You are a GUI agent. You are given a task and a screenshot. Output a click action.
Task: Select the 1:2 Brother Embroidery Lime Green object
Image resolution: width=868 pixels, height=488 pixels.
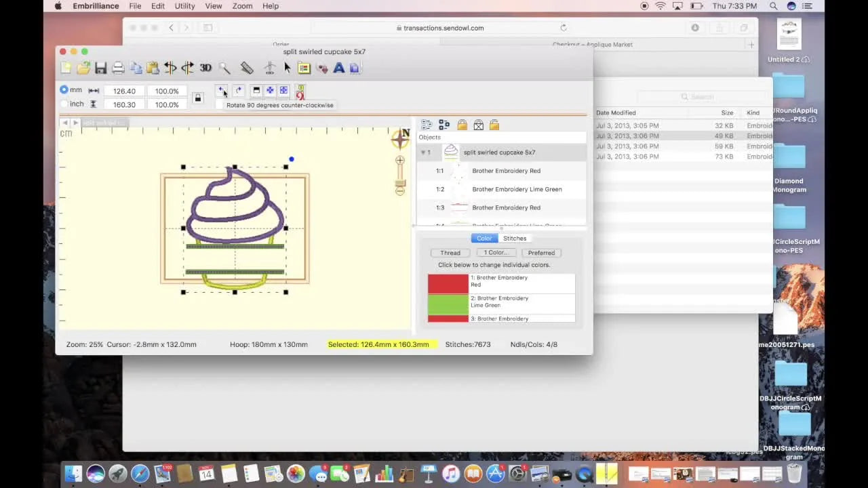(502, 189)
